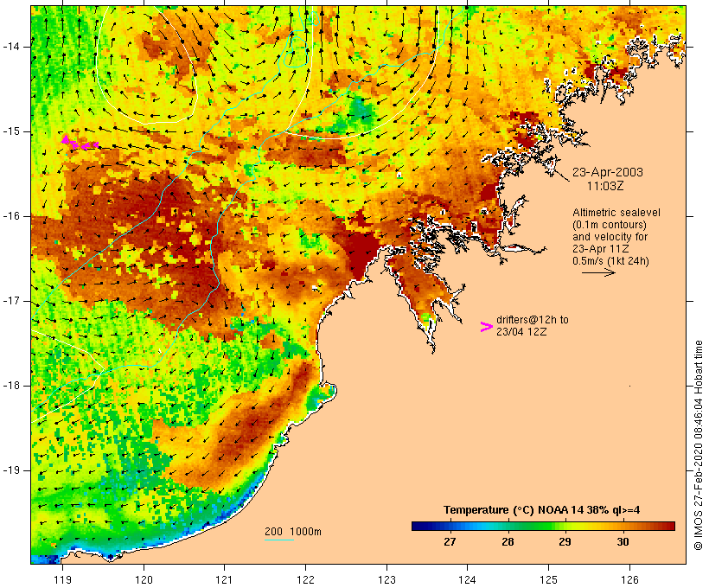
Task: Click the date label 23-Apr-2003
Action: pos(607,172)
